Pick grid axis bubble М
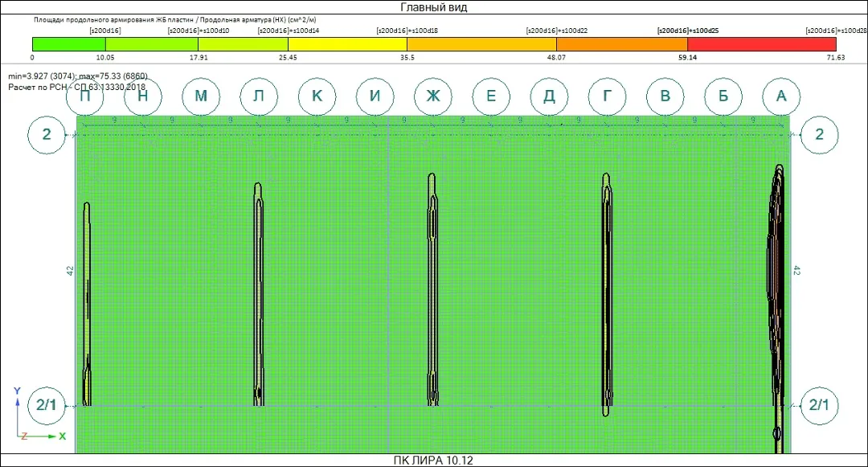Viewport: 868px width, 467px height. tap(201, 96)
